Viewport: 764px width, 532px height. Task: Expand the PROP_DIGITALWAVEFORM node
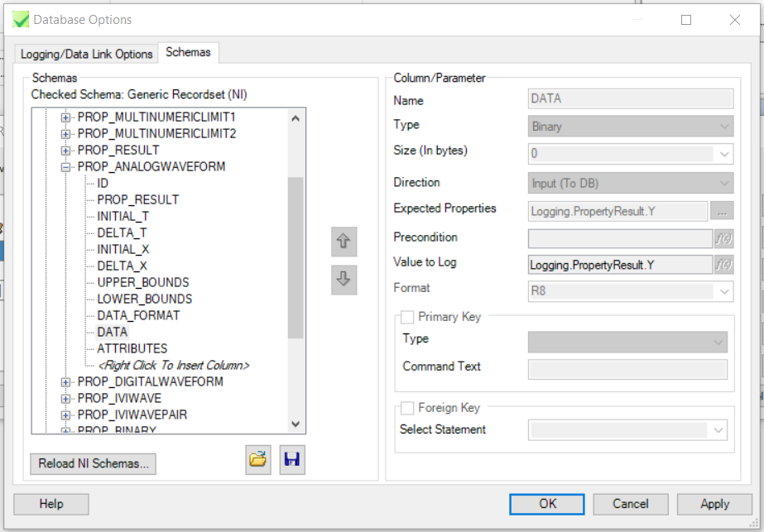tap(66, 381)
